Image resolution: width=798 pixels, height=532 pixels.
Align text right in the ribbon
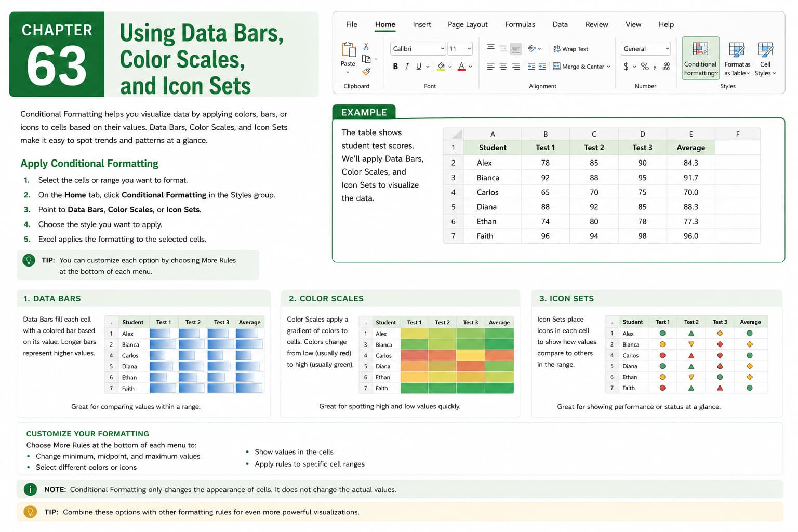click(515, 66)
